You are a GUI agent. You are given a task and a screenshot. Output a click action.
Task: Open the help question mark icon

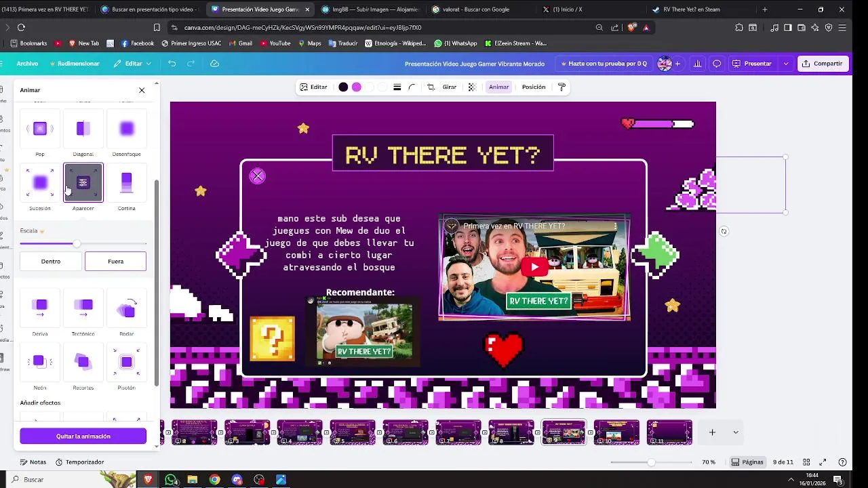843,462
